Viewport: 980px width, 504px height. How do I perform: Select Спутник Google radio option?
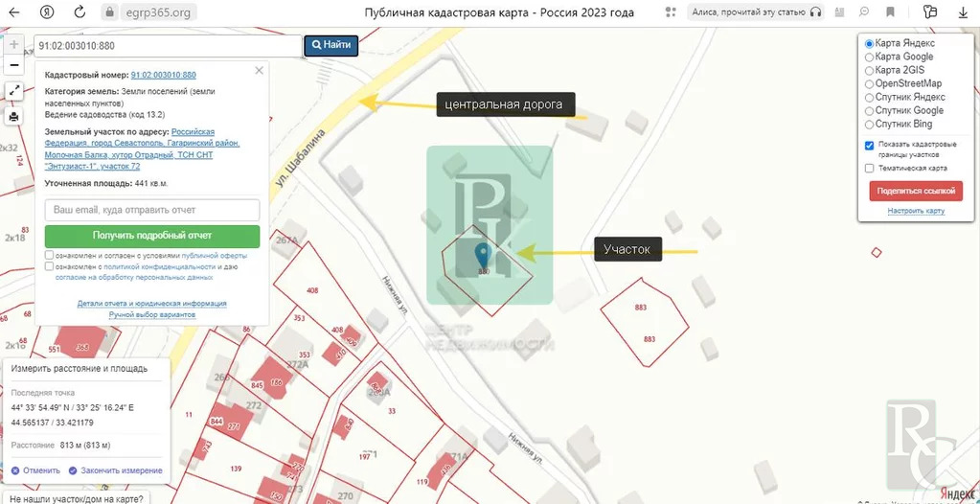click(870, 111)
